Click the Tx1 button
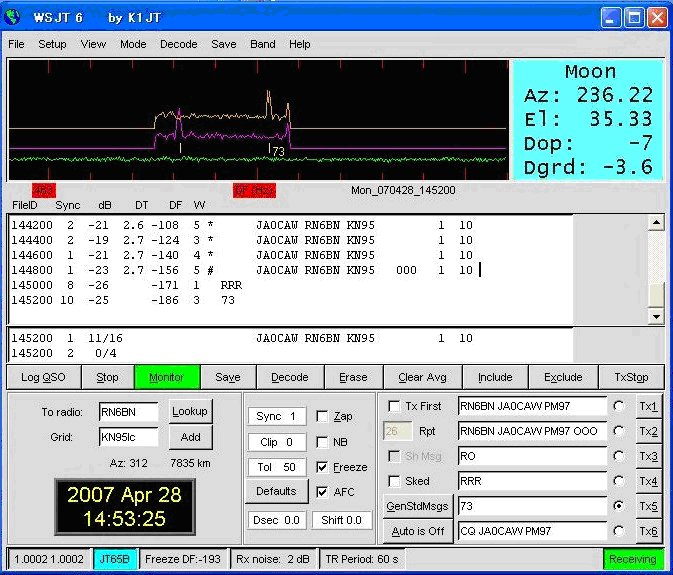Screen dimensions: 673x575 [x=649, y=406]
